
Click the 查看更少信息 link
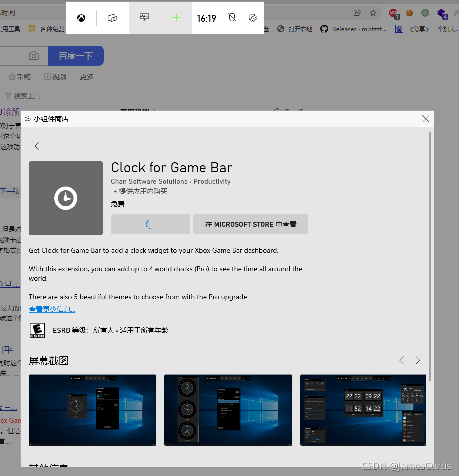click(52, 309)
